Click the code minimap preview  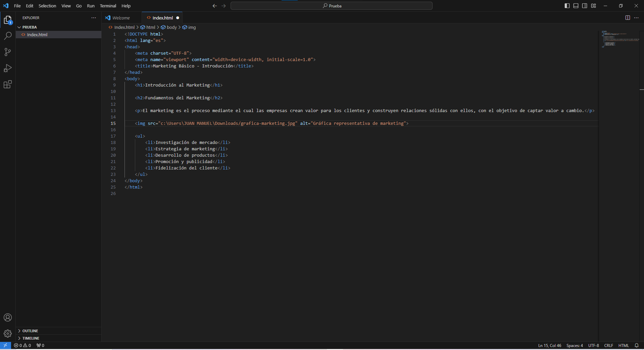tap(620, 39)
